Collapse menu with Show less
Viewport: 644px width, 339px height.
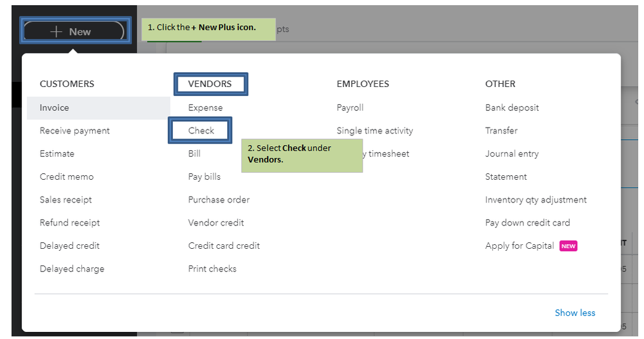coord(575,313)
